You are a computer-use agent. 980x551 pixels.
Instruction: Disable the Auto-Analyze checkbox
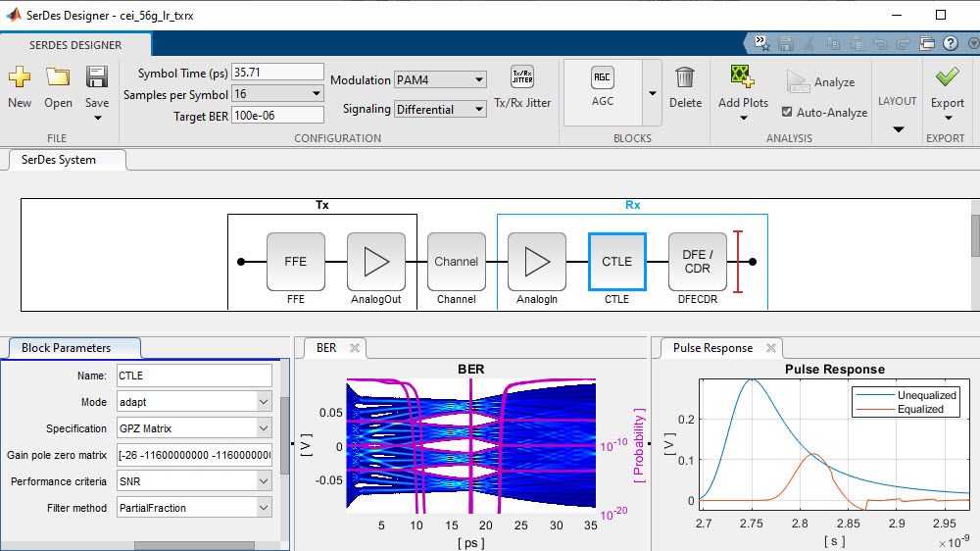point(787,112)
